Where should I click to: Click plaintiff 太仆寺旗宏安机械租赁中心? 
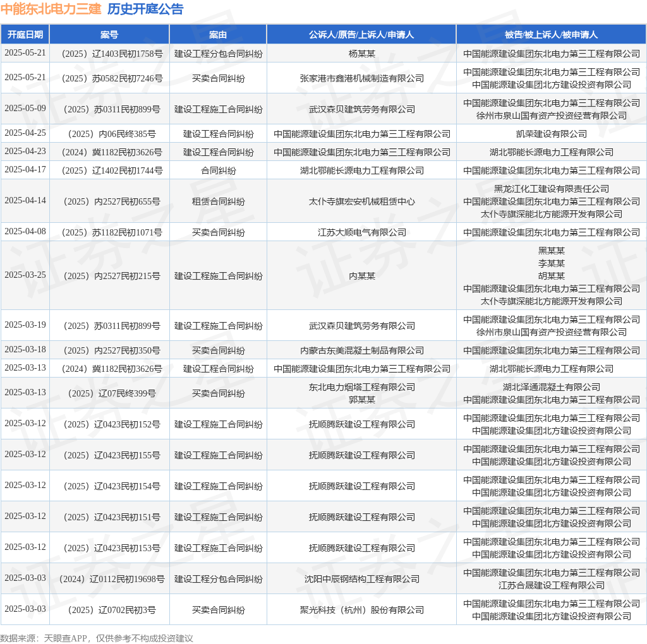tap(362, 201)
